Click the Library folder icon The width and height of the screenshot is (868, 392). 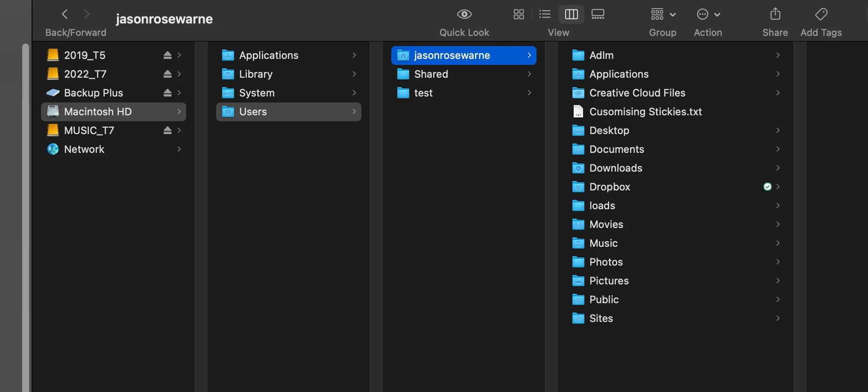228,74
